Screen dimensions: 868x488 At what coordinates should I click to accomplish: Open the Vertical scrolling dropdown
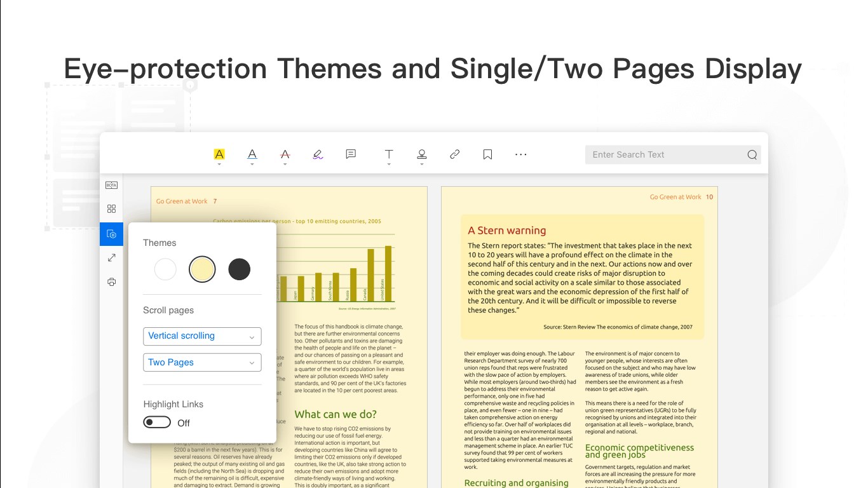(202, 336)
